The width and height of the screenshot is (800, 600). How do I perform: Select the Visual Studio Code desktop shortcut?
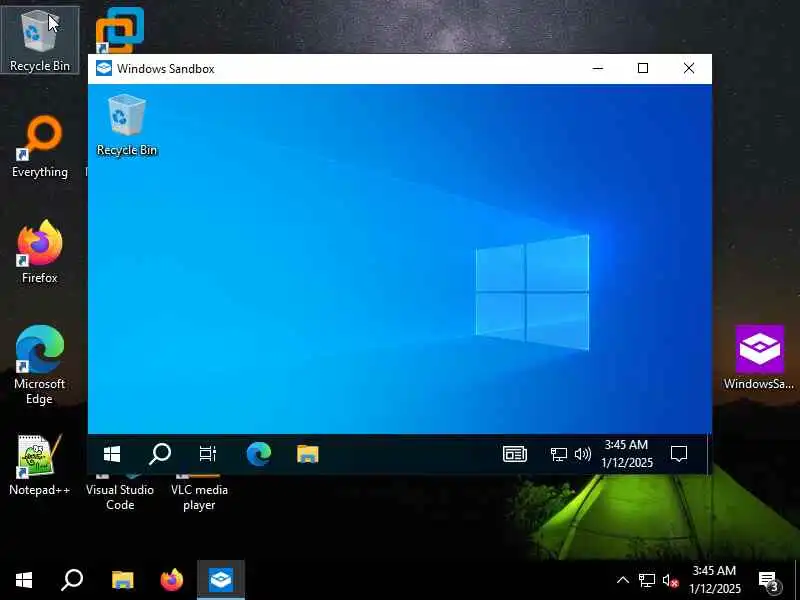coord(120,493)
